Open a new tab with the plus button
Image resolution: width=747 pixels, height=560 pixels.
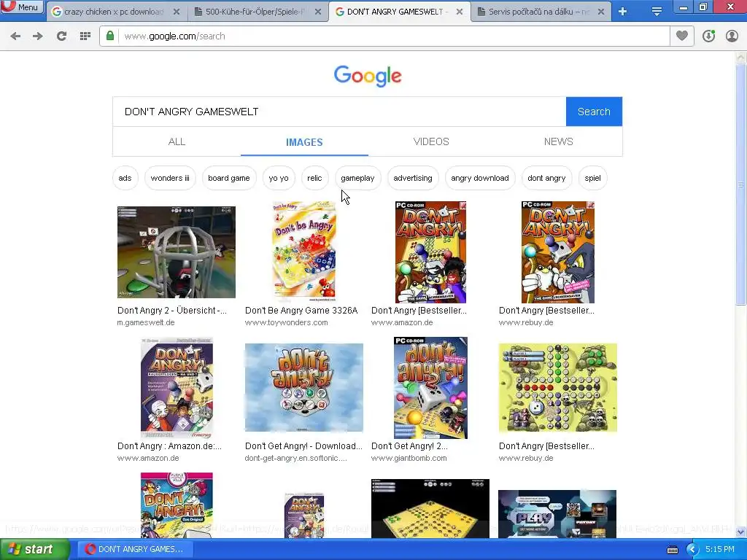tap(623, 12)
